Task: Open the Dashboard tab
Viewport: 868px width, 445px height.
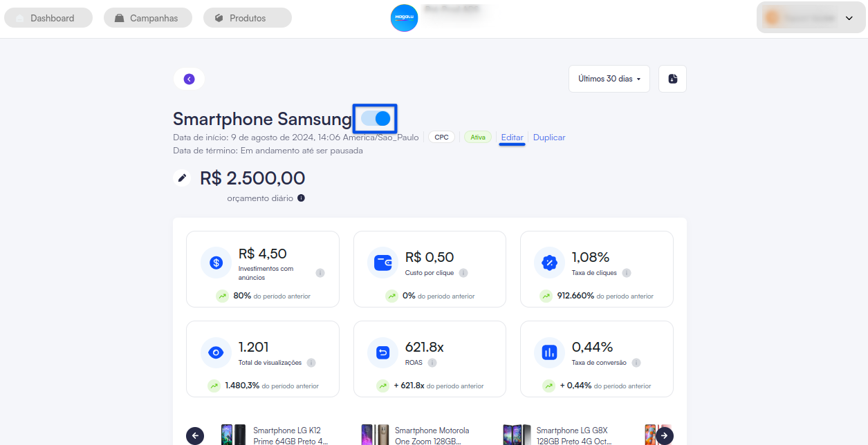Action: pos(48,18)
